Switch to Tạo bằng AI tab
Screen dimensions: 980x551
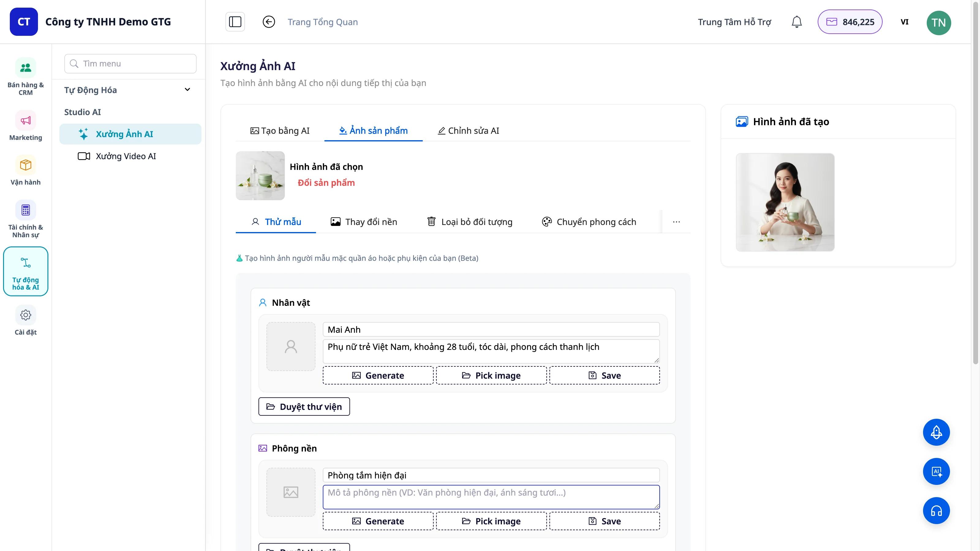coord(280,130)
